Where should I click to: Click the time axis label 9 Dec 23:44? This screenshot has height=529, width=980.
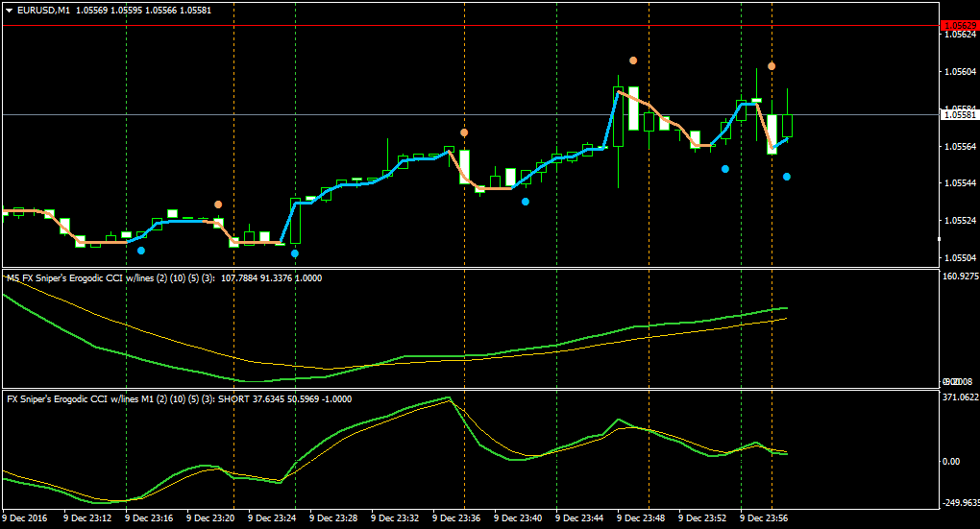click(579, 517)
